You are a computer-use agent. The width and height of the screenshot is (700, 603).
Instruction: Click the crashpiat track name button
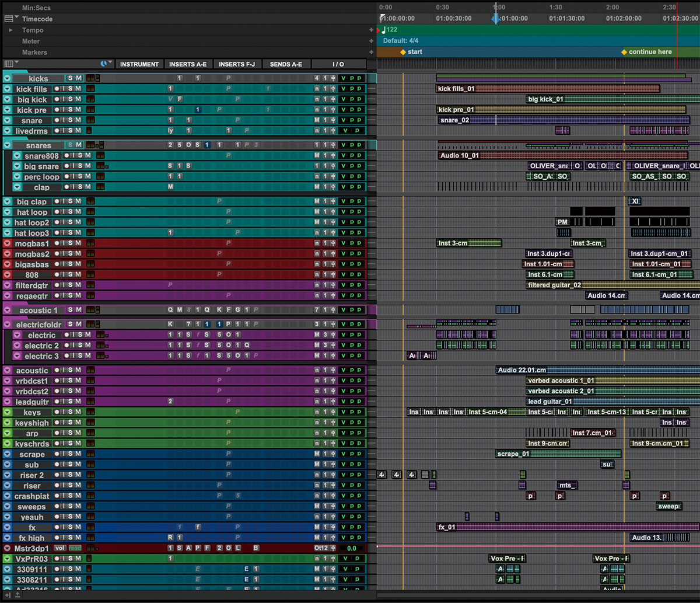click(32, 496)
